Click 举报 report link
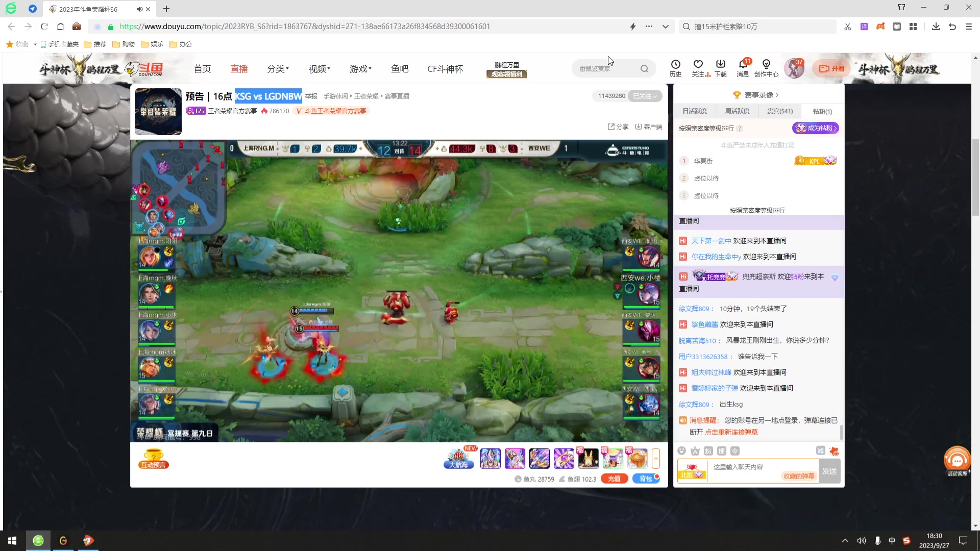 311,96
